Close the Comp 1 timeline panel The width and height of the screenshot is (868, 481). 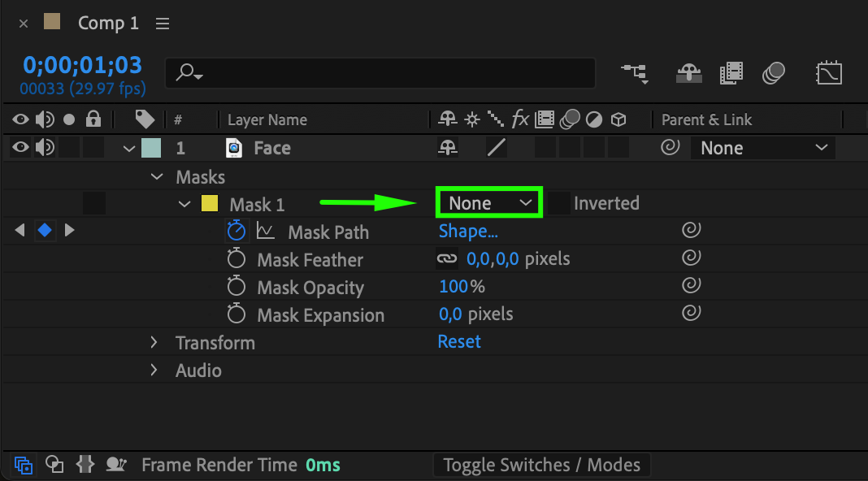click(24, 24)
